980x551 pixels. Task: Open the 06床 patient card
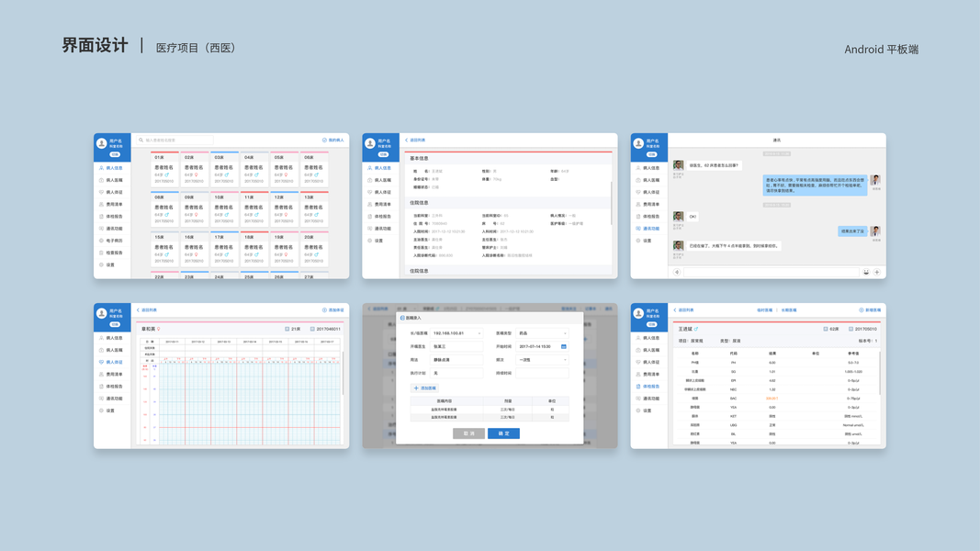314,169
